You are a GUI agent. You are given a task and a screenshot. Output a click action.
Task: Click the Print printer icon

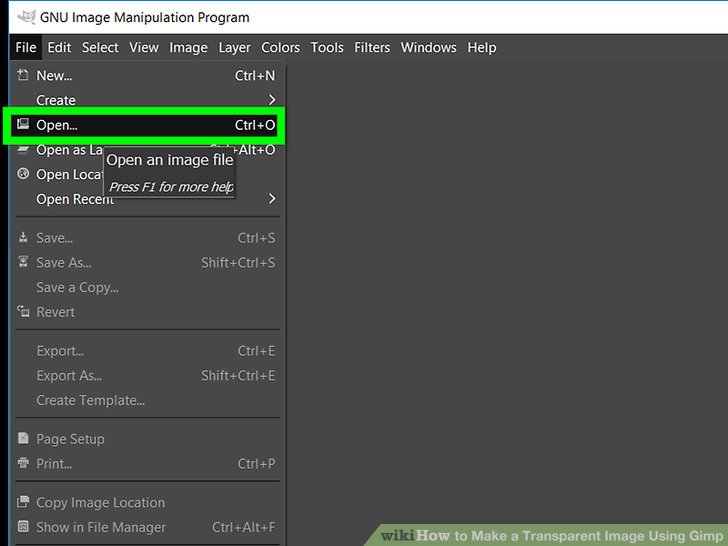click(x=23, y=462)
